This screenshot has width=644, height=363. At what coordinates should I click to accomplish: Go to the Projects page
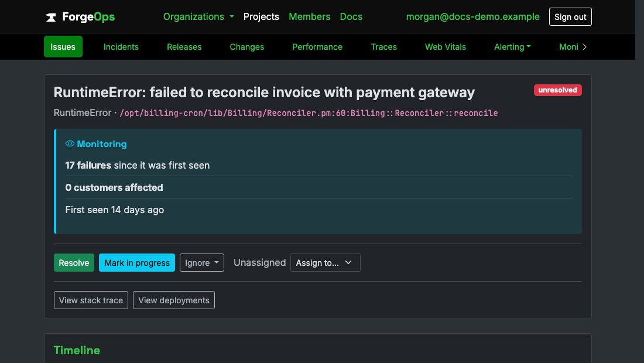point(261,17)
